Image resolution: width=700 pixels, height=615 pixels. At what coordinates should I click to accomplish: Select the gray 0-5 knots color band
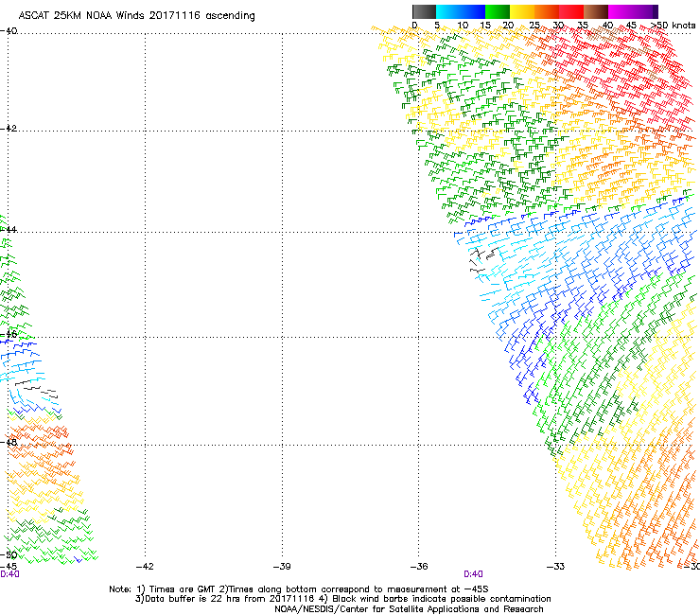(424, 11)
